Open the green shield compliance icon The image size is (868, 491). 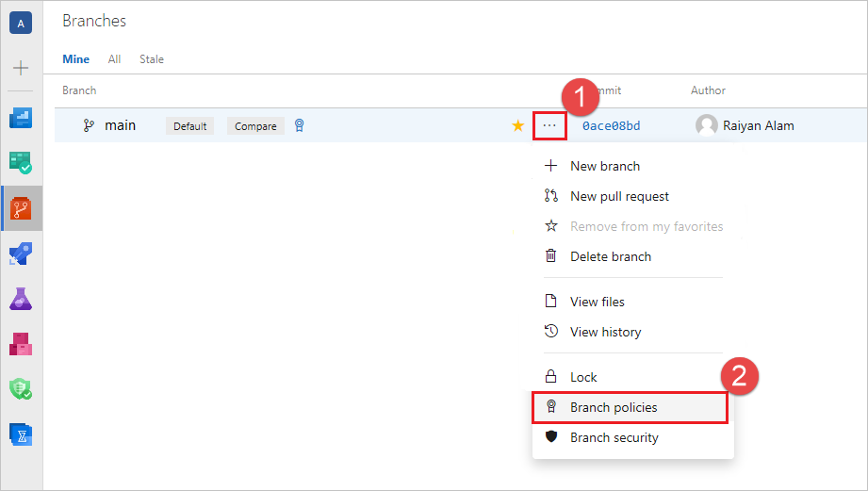(x=21, y=389)
